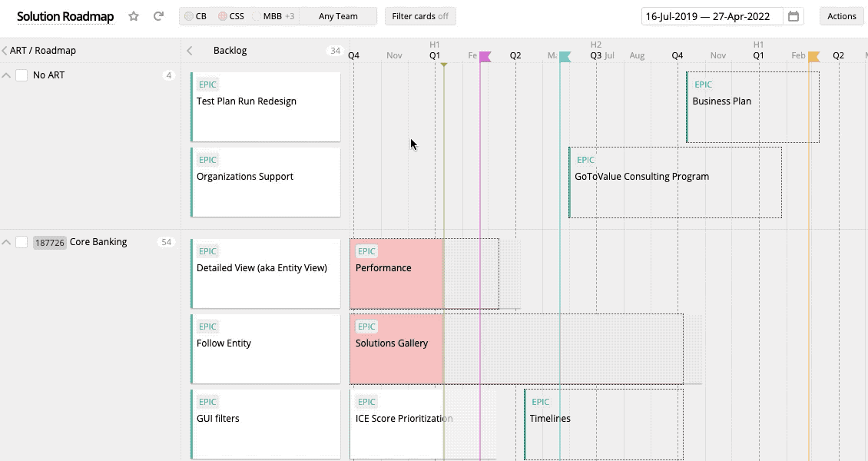Collapse the Backlog column via its chevron

pos(189,50)
